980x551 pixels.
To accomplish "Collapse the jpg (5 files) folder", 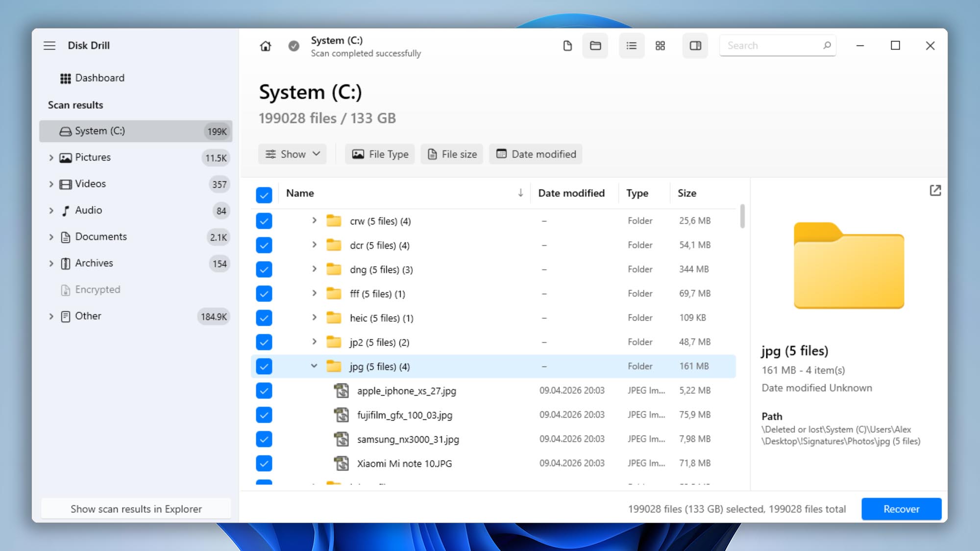I will [314, 366].
